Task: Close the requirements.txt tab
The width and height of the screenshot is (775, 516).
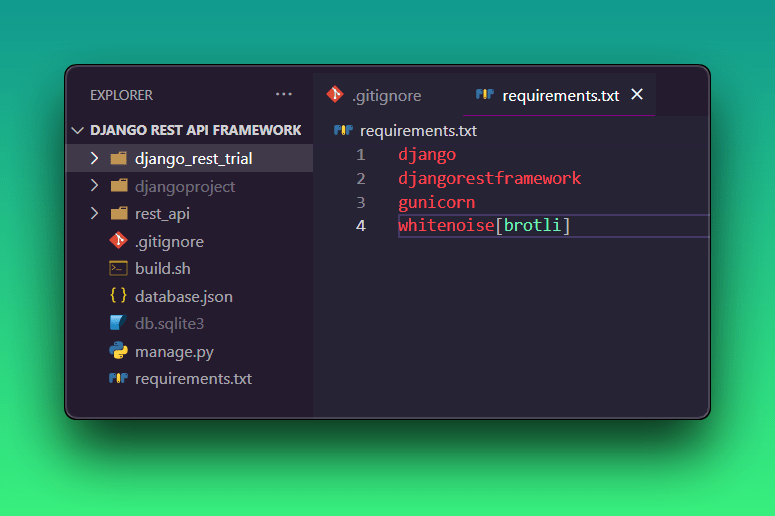Action: point(637,94)
